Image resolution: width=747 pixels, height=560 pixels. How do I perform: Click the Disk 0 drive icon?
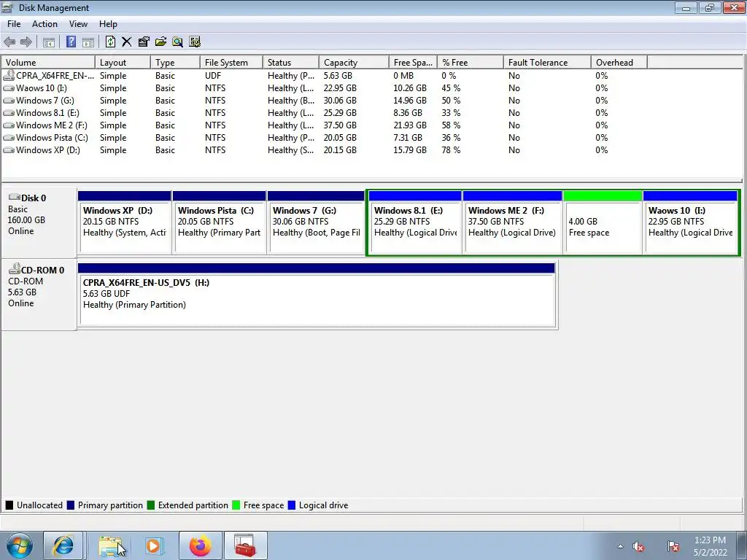15,197
